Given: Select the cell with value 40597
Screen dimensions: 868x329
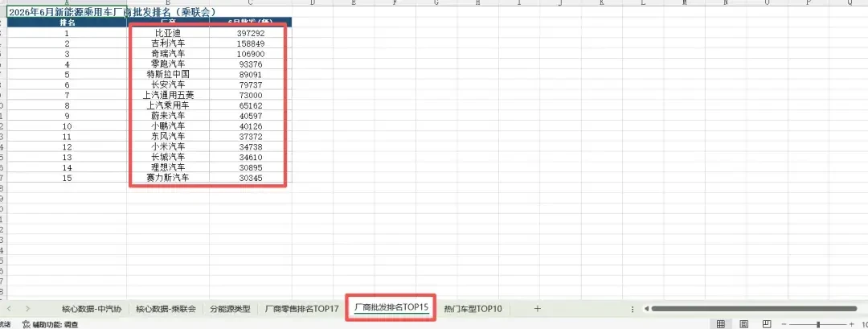Looking at the screenshot, I should [250, 116].
